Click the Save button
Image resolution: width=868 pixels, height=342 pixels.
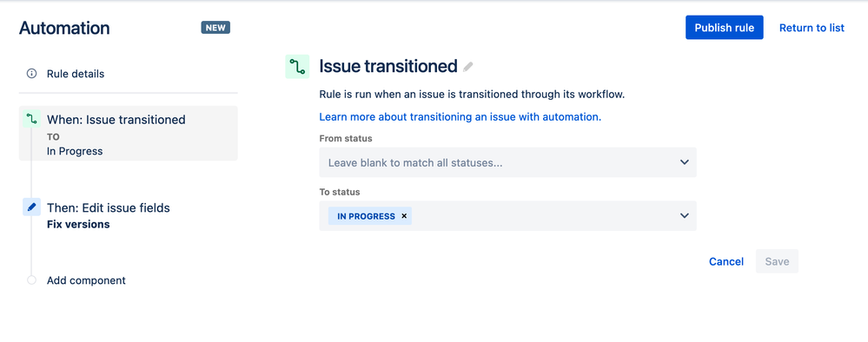click(777, 261)
